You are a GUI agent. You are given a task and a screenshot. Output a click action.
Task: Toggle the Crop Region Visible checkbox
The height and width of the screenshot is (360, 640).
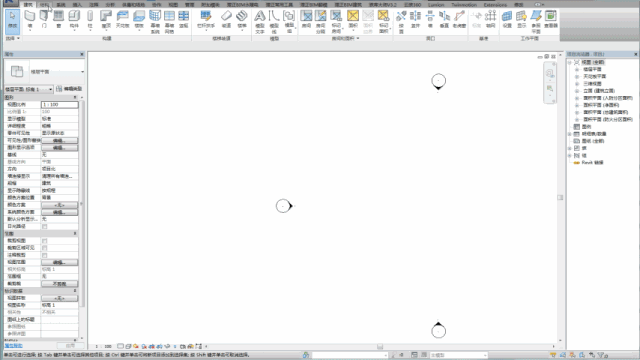click(44, 248)
